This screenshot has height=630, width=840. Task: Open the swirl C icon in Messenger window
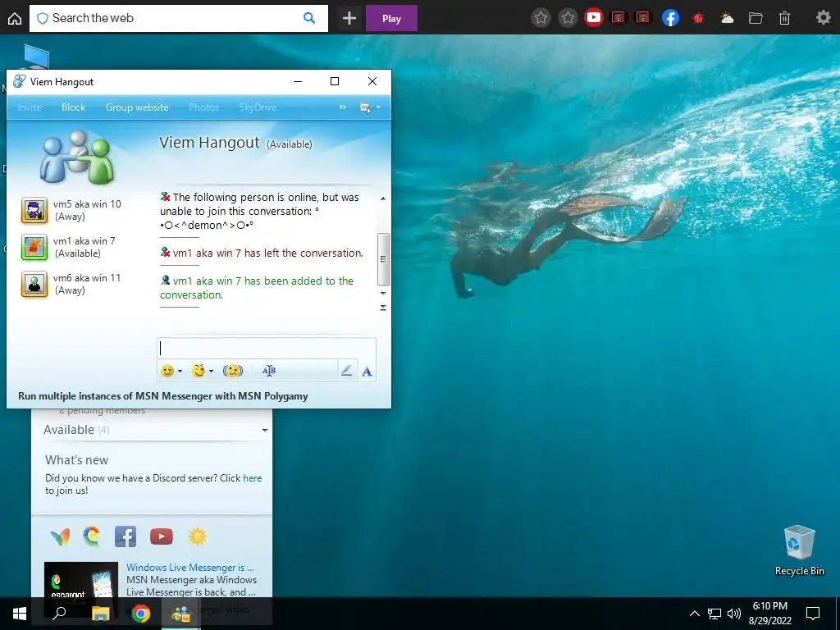pos(92,536)
